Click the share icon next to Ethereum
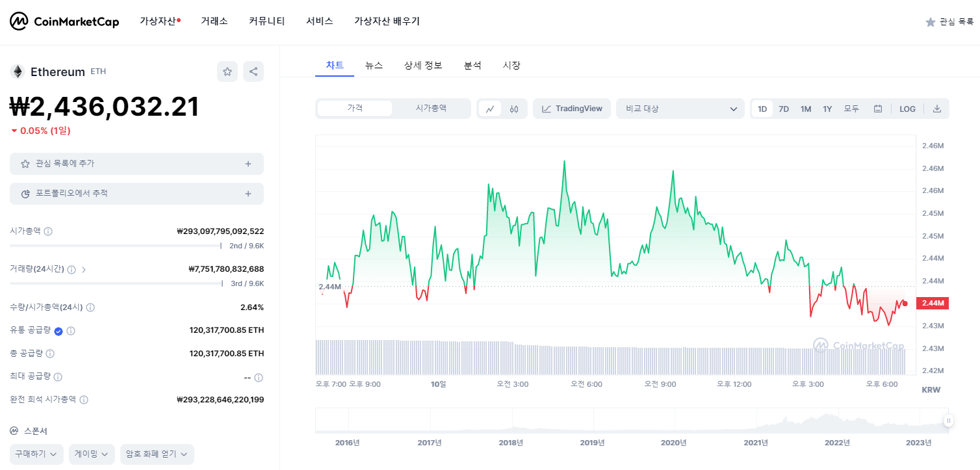The width and height of the screenshot is (980, 470). (x=253, y=72)
